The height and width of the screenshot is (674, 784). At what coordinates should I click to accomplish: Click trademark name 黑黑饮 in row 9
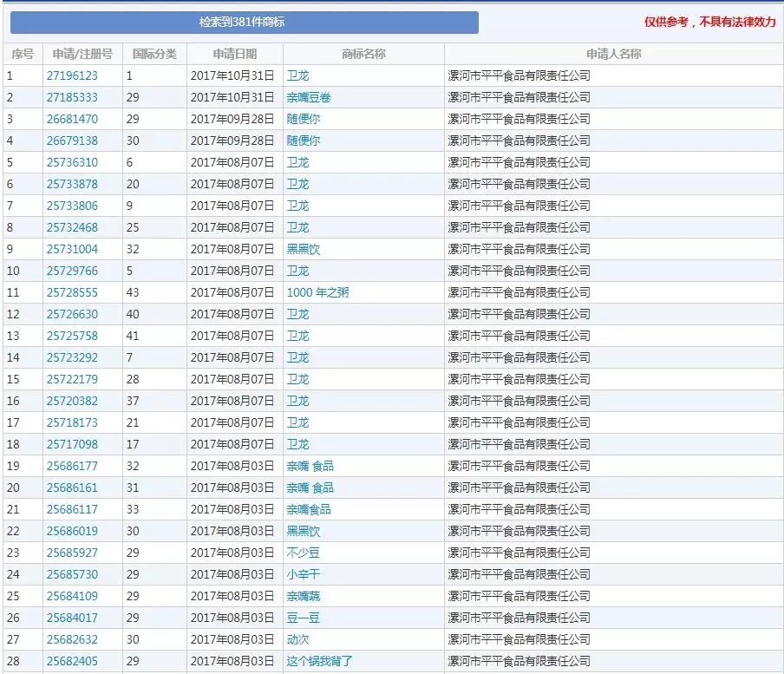click(x=302, y=249)
